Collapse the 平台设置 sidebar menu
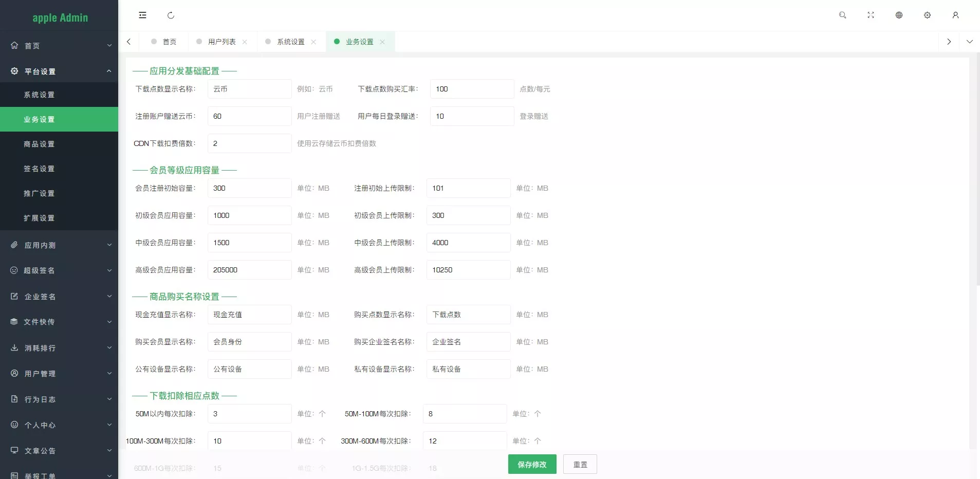The image size is (980, 479). (109, 71)
